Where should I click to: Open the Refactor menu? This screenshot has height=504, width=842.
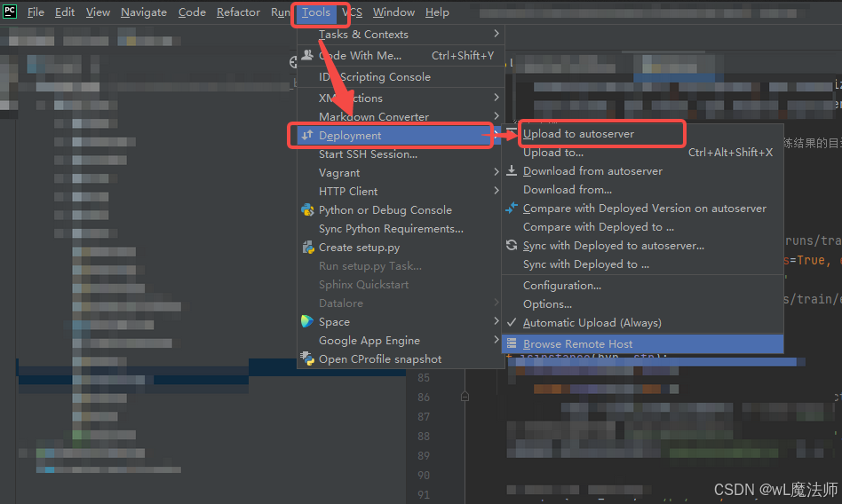click(x=238, y=12)
